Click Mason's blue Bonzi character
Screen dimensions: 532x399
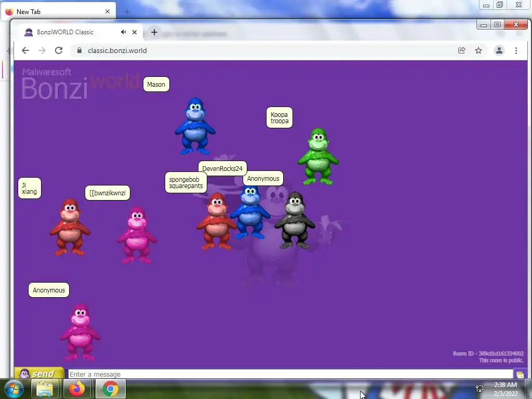tap(195, 126)
